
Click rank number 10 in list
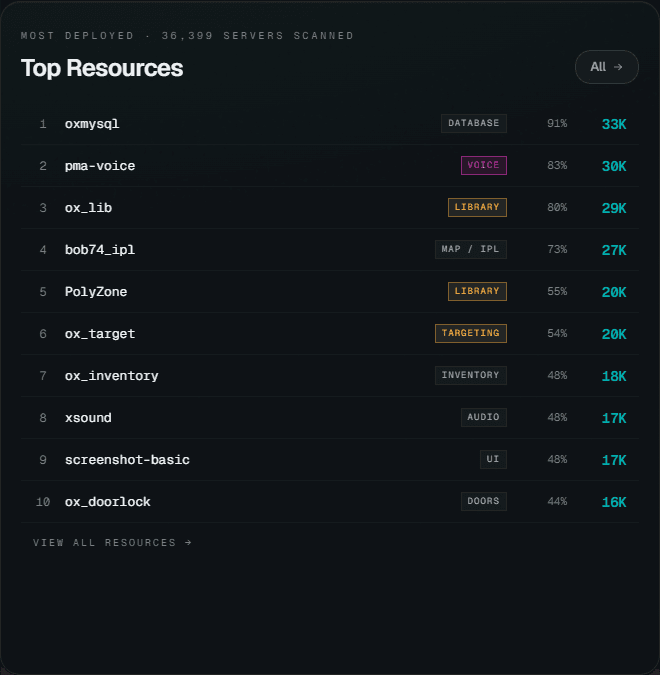(x=43, y=502)
